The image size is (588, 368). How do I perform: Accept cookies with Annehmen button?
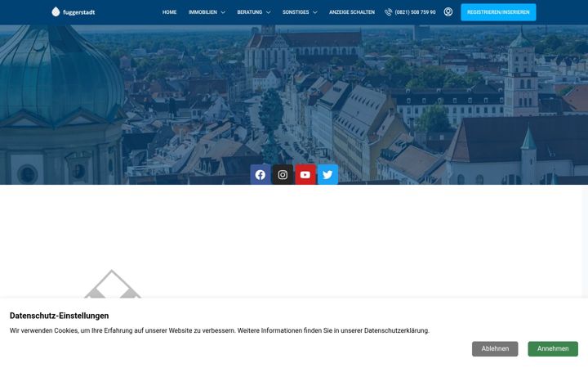coord(553,349)
